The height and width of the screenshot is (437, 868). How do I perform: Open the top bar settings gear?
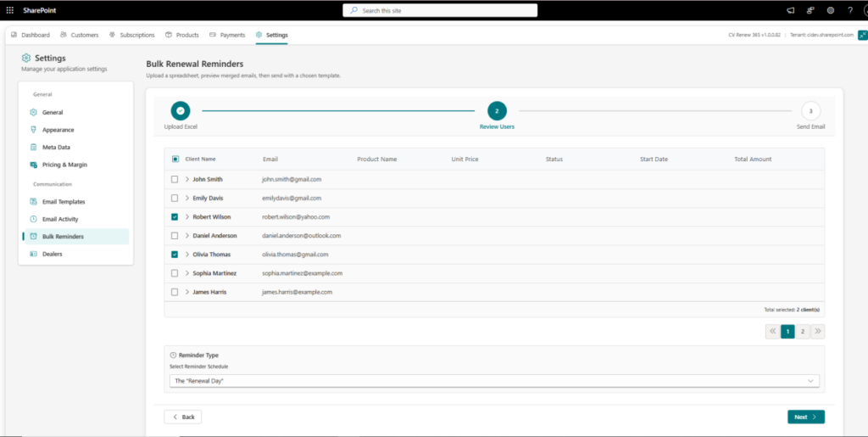[x=831, y=10]
